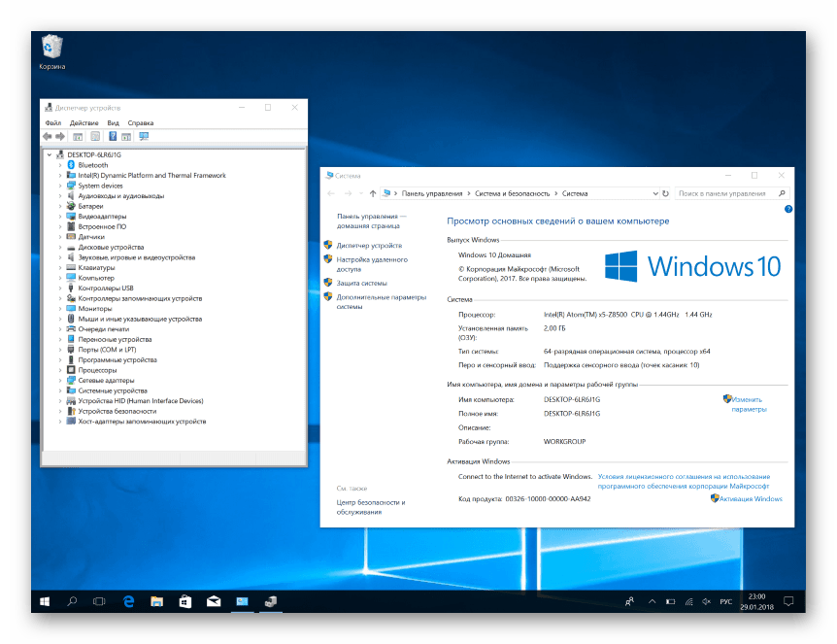Screen dimensions: 837x644
Task: Select Встроенное ПО tree row
Action: [x=102, y=226]
